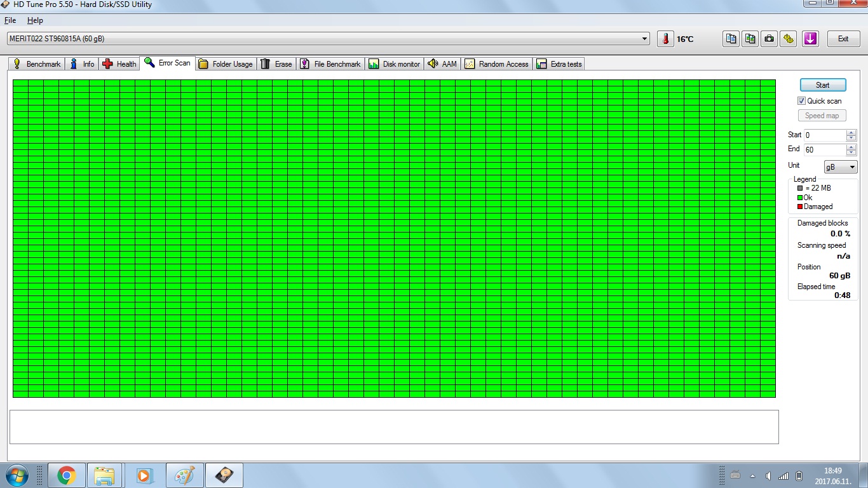Open the Help menu
Image resolution: width=868 pixels, height=488 pixels.
coord(35,20)
